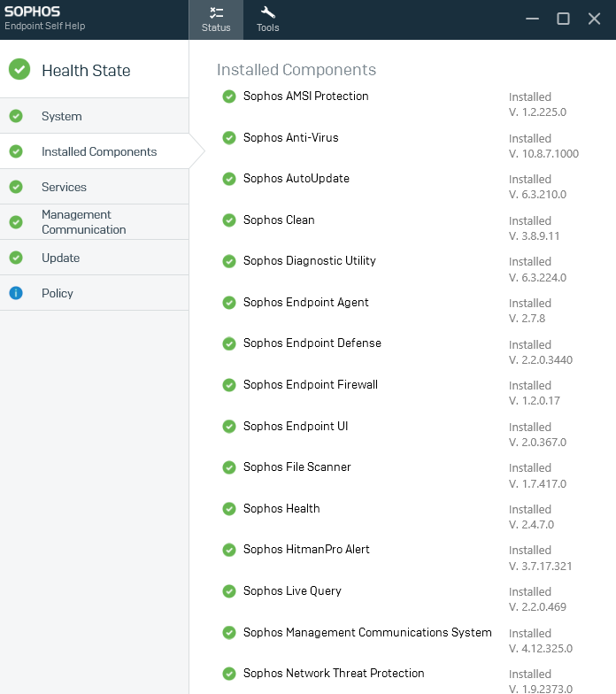Close the Sophos Endpoint Self Help window
The height and width of the screenshot is (694, 616).
click(594, 19)
